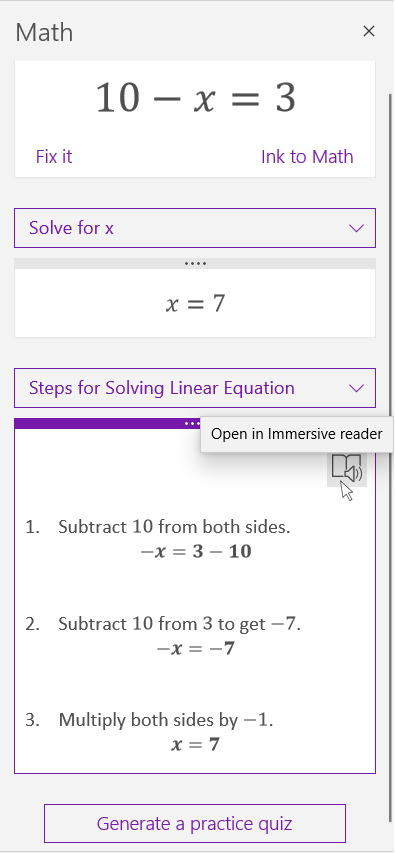Expand Steps for Solving Linear Equation dropdown

click(x=195, y=388)
